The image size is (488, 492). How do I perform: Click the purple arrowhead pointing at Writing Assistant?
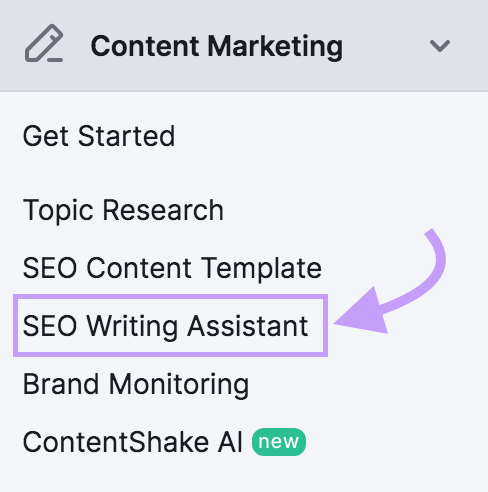(x=361, y=311)
